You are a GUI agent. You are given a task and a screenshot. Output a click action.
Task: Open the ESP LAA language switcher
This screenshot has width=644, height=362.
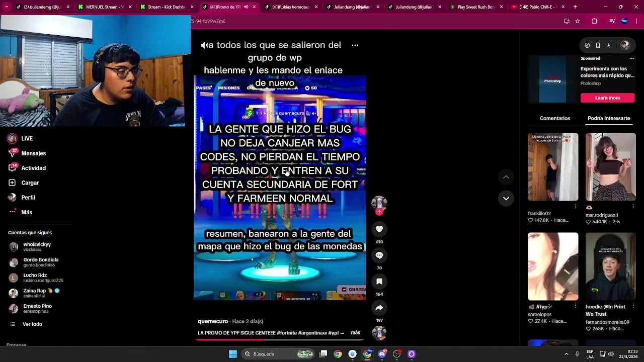coord(590,354)
